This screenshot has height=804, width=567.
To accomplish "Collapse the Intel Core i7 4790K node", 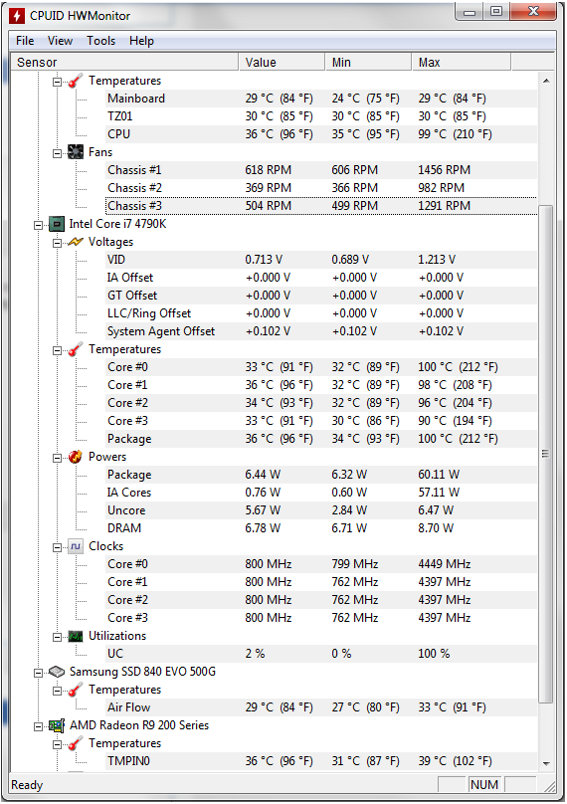I will [x=38, y=225].
